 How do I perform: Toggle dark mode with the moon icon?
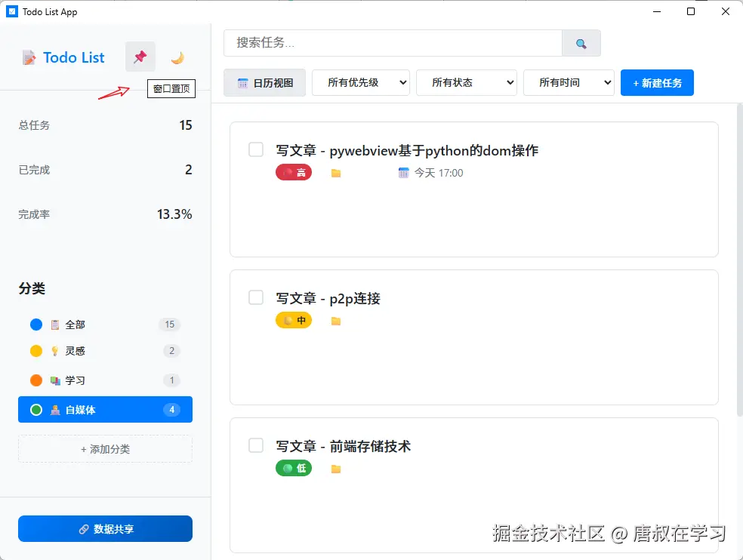tap(177, 57)
